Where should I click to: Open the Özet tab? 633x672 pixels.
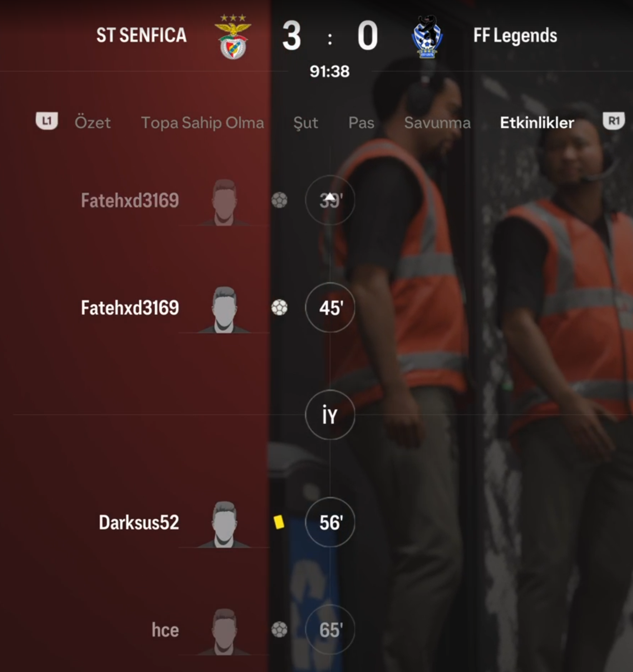pyautogui.click(x=93, y=123)
